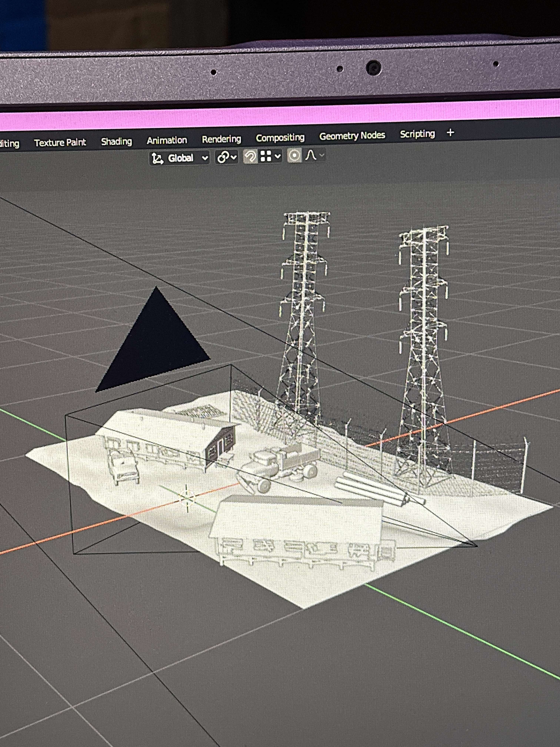This screenshot has width=560, height=747.
Task: Click the transform orientation axes icon
Action: [x=157, y=158]
